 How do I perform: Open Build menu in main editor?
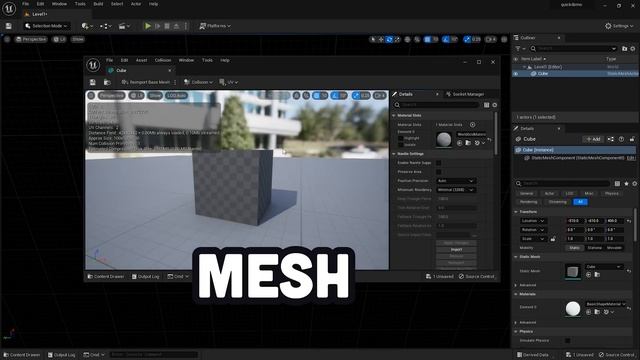98,4
